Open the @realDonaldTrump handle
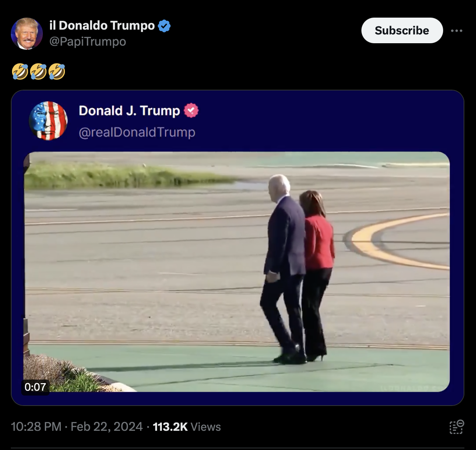This screenshot has width=476, height=450. click(137, 132)
